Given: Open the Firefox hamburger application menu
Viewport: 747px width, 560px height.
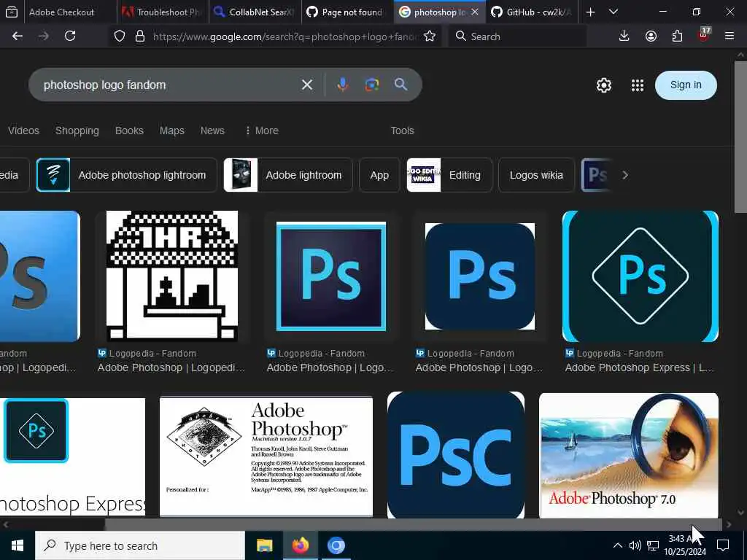Looking at the screenshot, I should pyautogui.click(x=729, y=36).
